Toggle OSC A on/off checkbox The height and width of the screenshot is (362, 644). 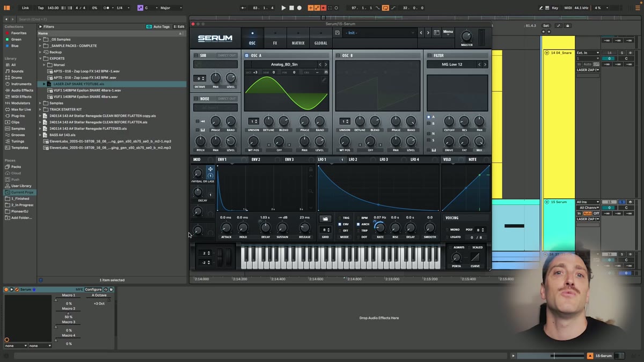click(x=247, y=56)
